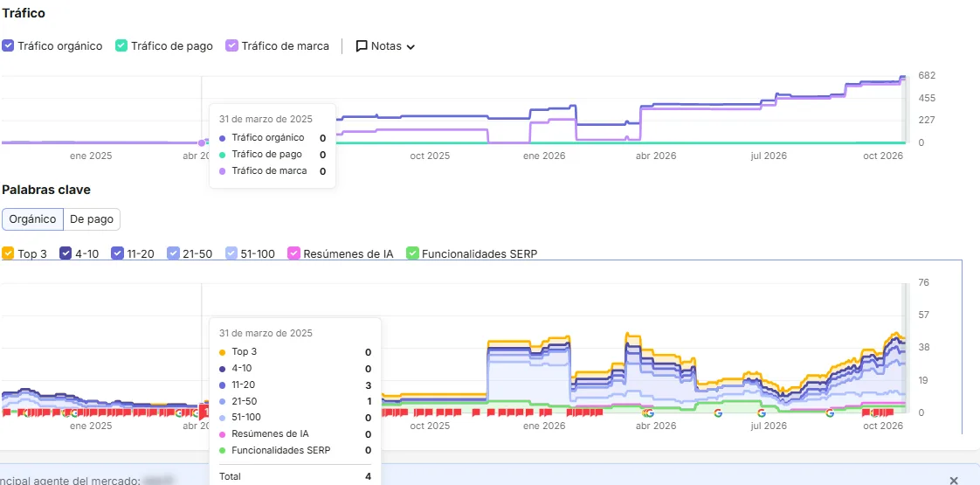Click the 38 value on the keywords axis

923,348
